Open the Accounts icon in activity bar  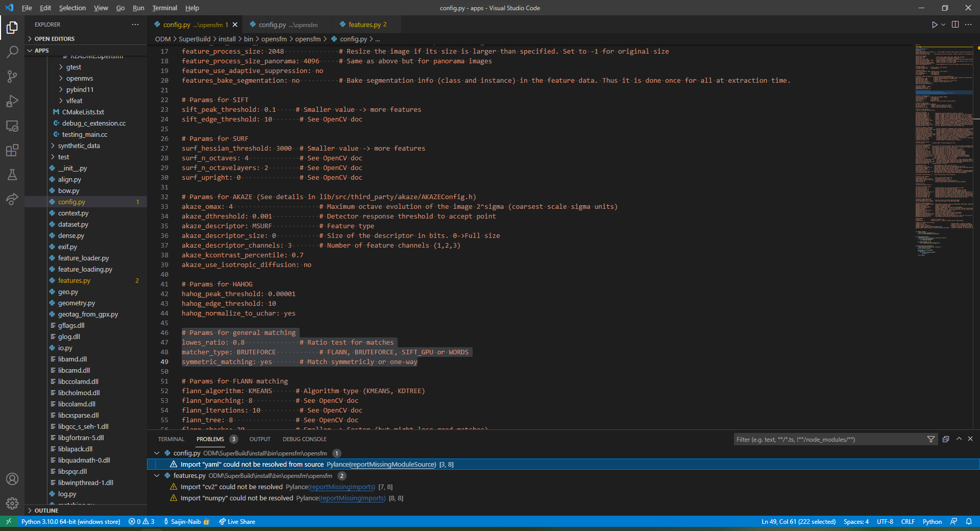pyautogui.click(x=12, y=479)
